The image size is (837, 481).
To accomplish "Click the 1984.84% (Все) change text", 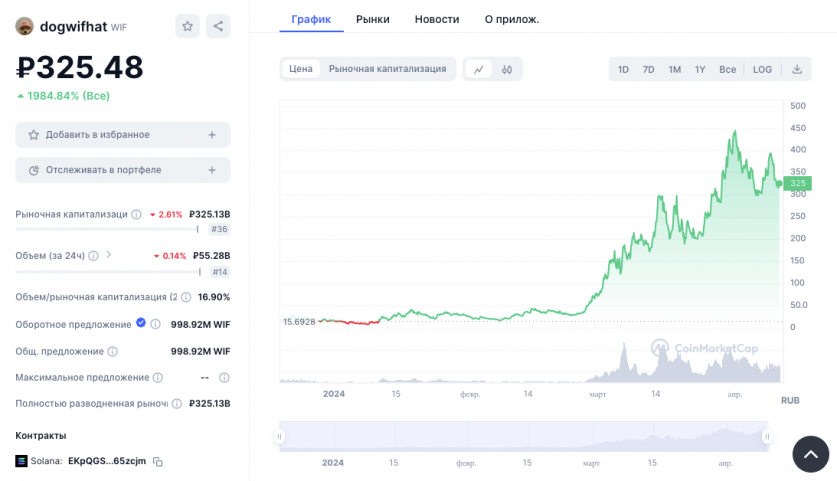I will pos(68,96).
